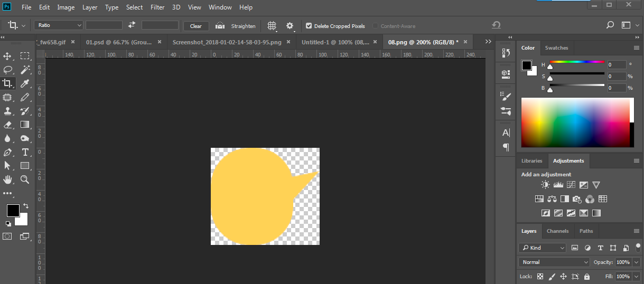Open the Adjustments panel flyout menu
This screenshot has height=284, width=644.
click(x=637, y=160)
